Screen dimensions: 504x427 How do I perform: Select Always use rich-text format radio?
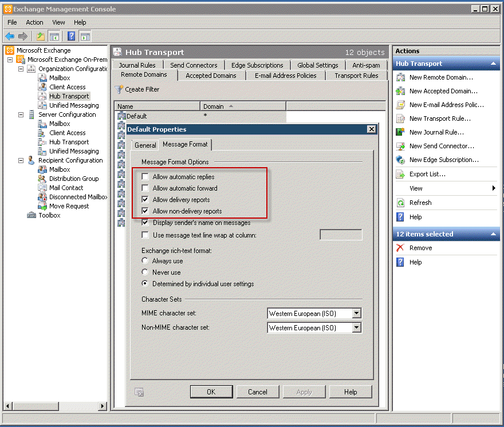coord(145,260)
